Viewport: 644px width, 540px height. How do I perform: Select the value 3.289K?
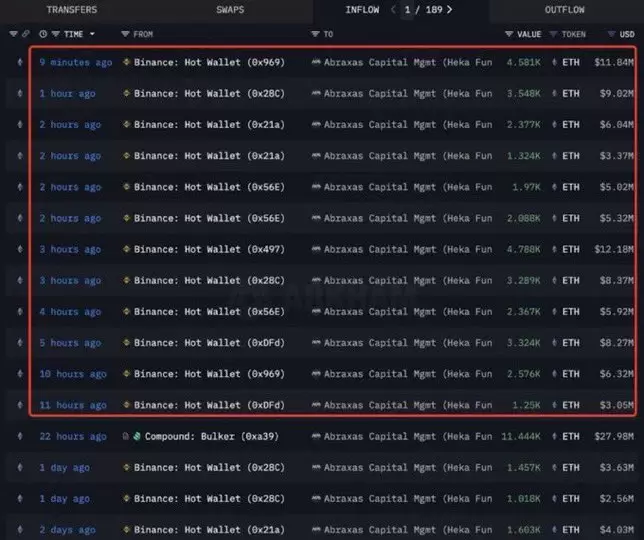523,280
